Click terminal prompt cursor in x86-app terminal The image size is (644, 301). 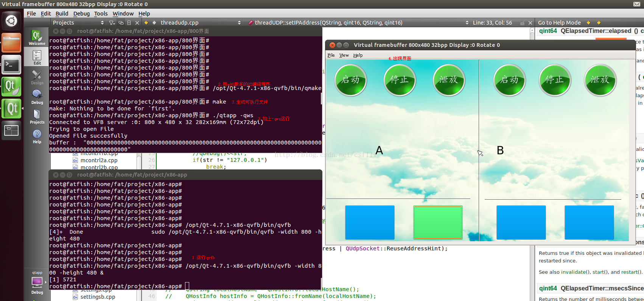pos(187,286)
